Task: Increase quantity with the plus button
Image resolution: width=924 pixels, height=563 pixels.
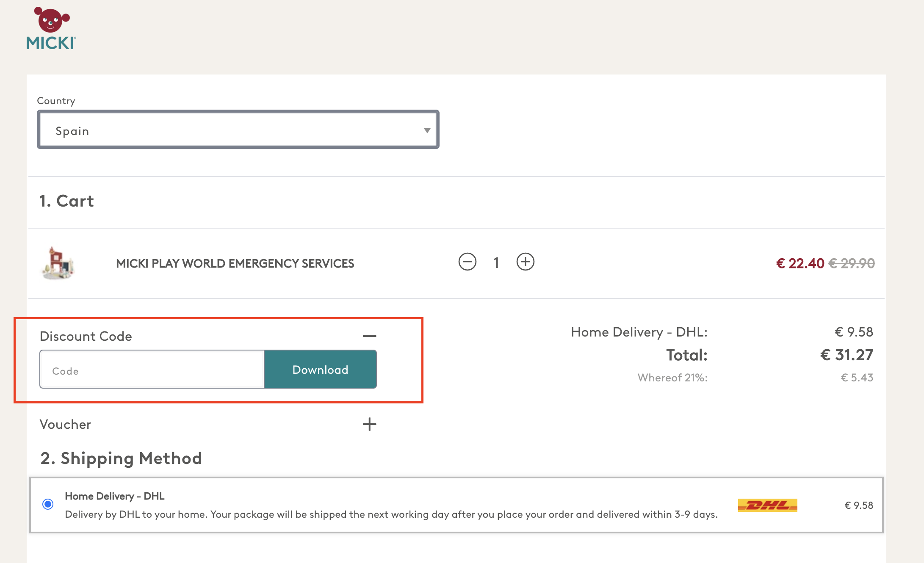Action: 526,262
